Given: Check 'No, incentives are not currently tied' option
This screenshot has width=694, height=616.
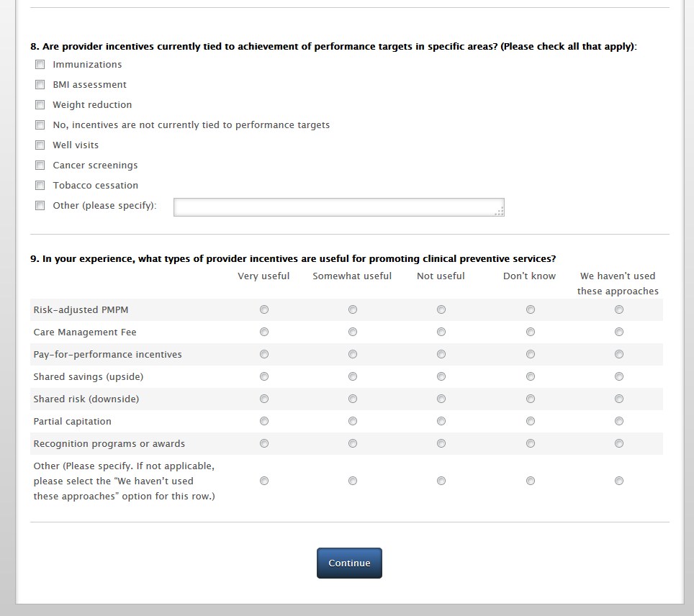Looking at the screenshot, I should click(x=40, y=125).
